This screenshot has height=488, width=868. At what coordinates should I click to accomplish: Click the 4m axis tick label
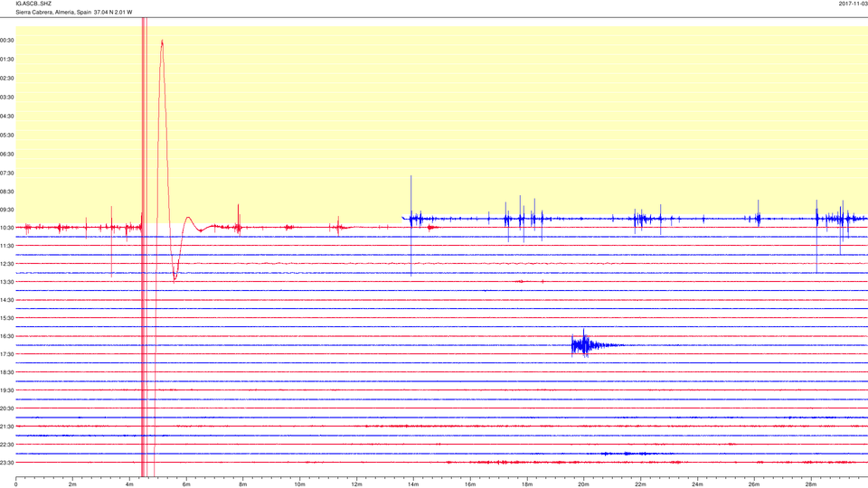(x=129, y=484)
